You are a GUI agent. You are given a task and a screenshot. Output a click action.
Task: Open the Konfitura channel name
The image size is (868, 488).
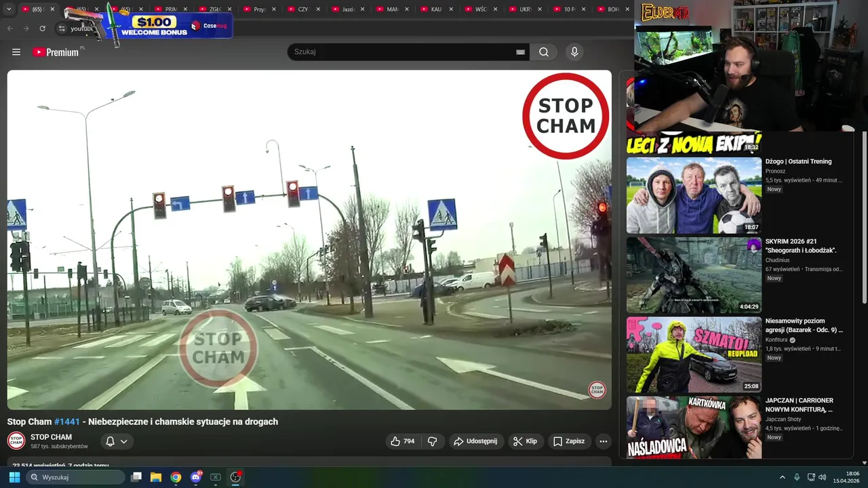point(776,340)
